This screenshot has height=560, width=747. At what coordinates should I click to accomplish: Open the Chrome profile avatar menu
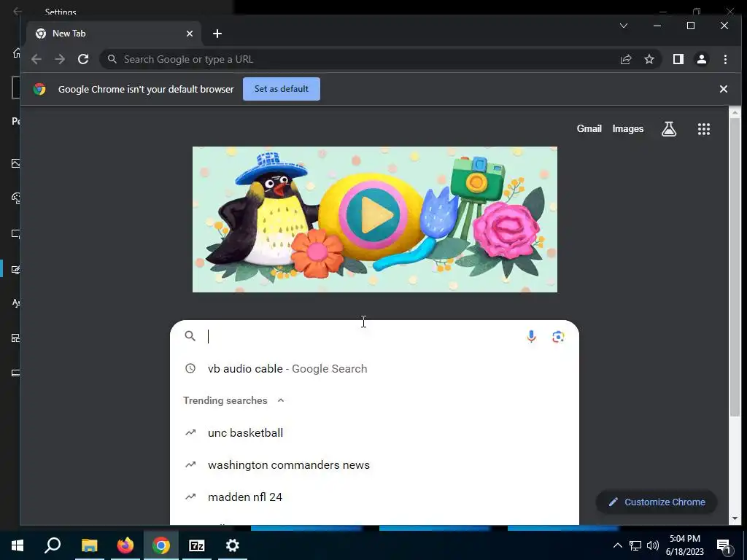click(x=701, y=59)
